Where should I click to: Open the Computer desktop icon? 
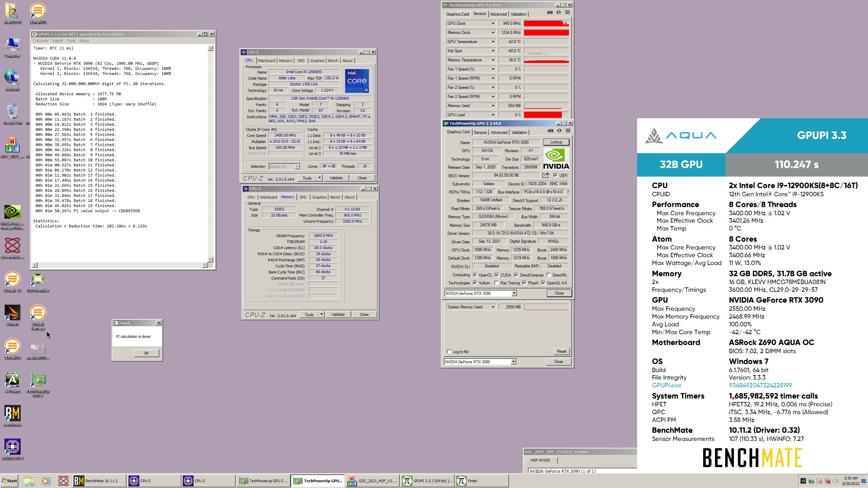(x=12, y=47)
